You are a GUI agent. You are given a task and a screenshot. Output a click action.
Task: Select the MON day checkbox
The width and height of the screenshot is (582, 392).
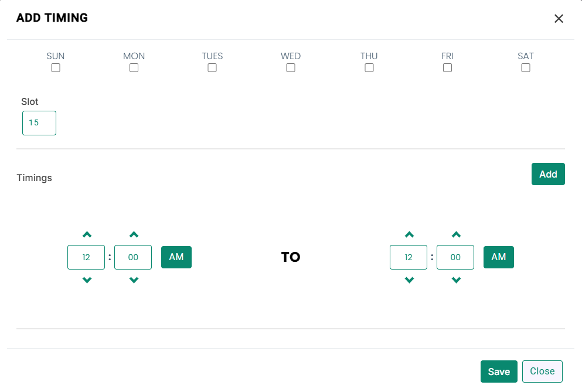click(x=134, y=68)
